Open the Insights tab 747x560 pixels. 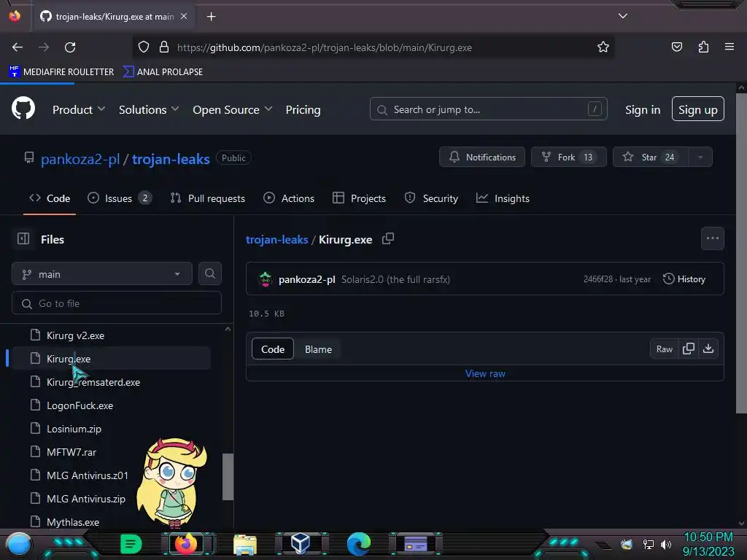pos(503,198)
